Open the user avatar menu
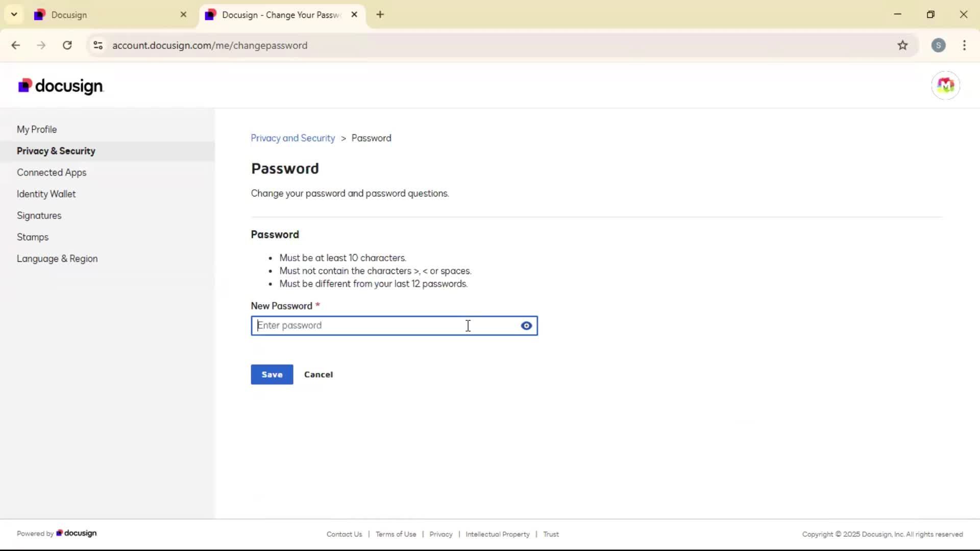Viewport: 980px width, 551px height. [945, 85]
